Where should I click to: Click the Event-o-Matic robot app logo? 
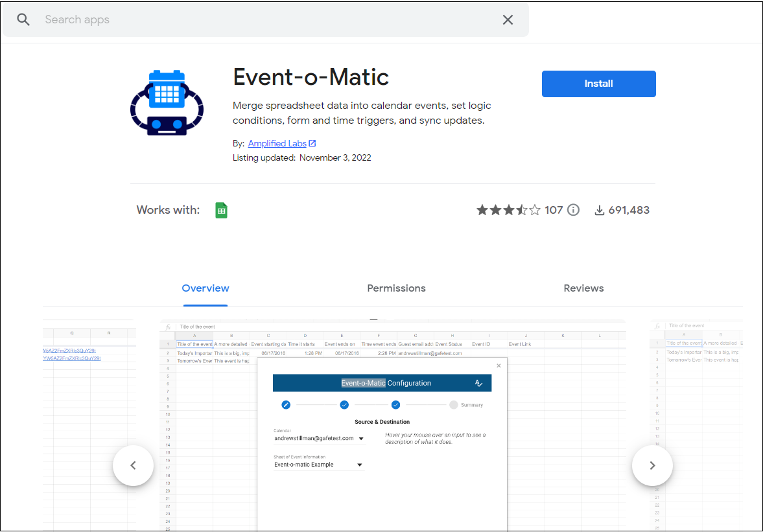(167, 102)
